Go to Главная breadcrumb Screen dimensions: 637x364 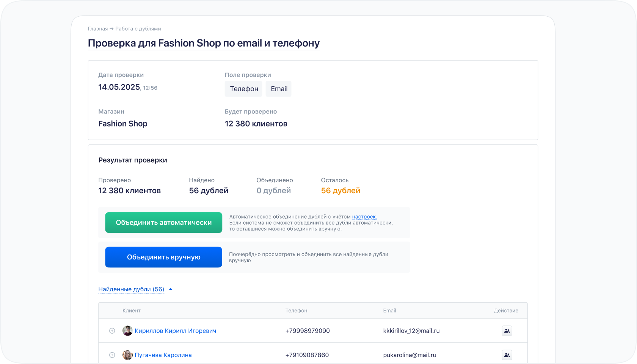coord(98,29)
